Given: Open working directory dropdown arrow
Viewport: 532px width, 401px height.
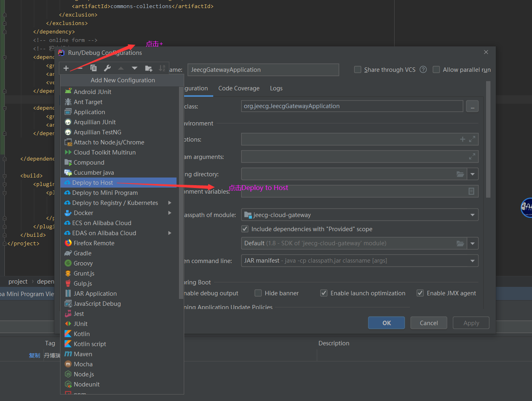Looking at the screenshot, I should click(472, 174).
